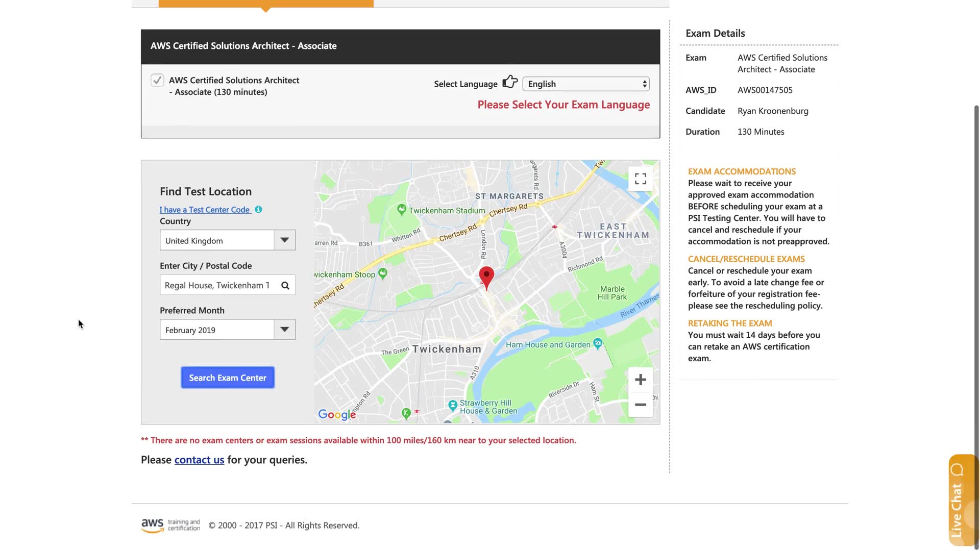Open the contact us link
The image size is (980, 551).
coord(199,460)
